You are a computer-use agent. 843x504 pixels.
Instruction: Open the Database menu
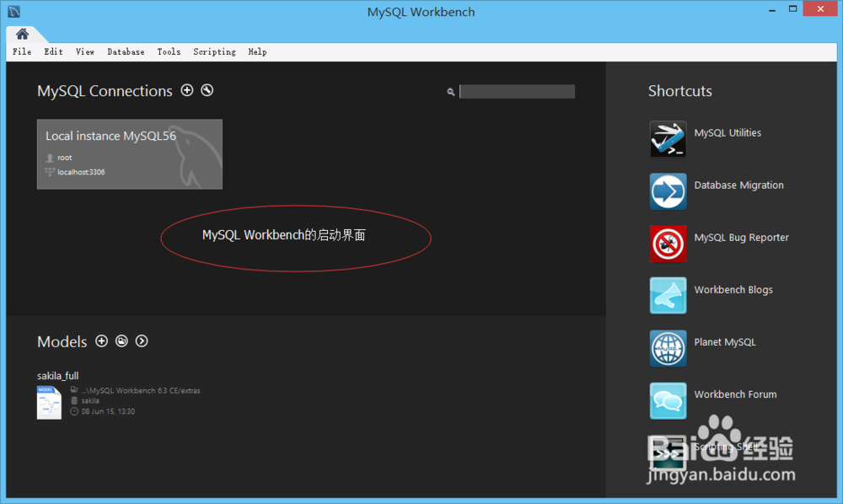pyautogui.click(x=126, y=51)
